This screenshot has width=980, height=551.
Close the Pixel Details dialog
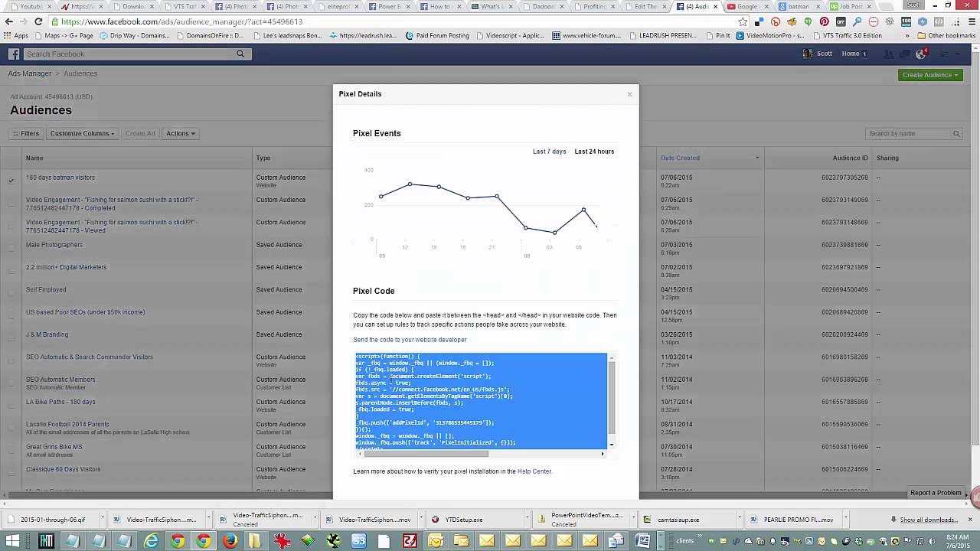tap(629, 94)
